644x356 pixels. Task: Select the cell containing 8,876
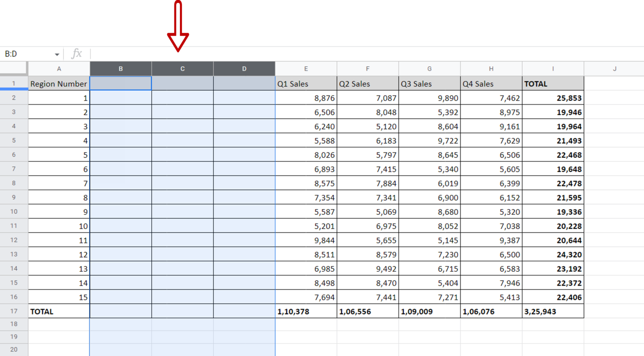[x=306, y=97]
